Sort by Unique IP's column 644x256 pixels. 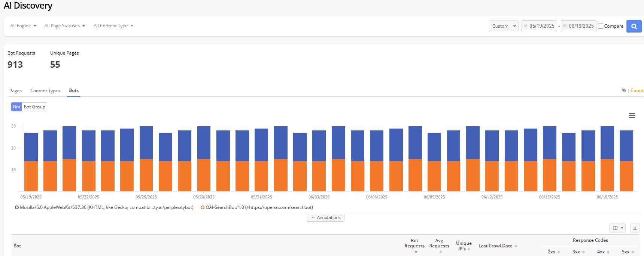[x=464, y=246]
